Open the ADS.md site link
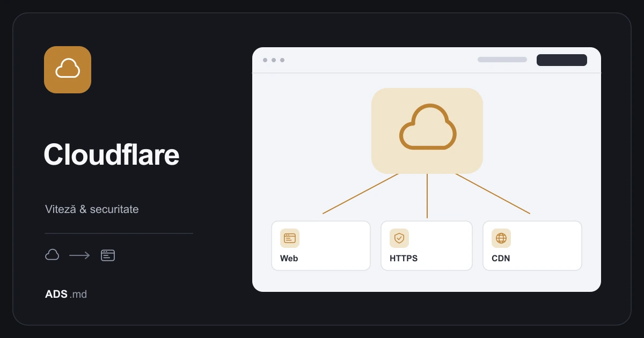This screenshot has height=338, width=644. [x=66, y=294]
